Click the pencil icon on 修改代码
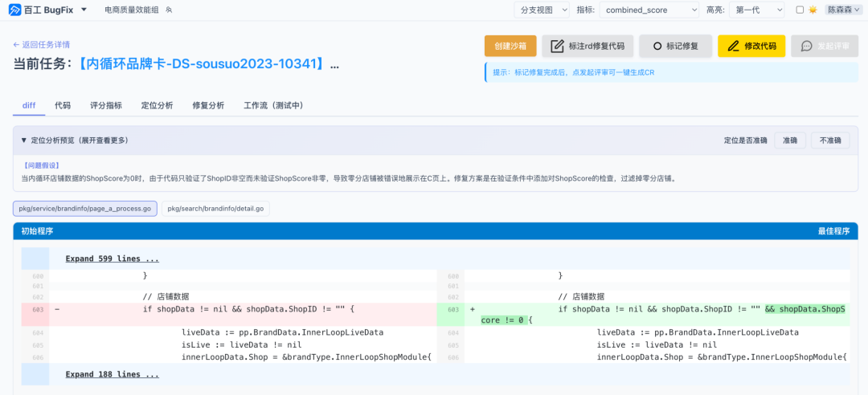Image resolution: width=868 pixels, height=395 pixels. 734,46
